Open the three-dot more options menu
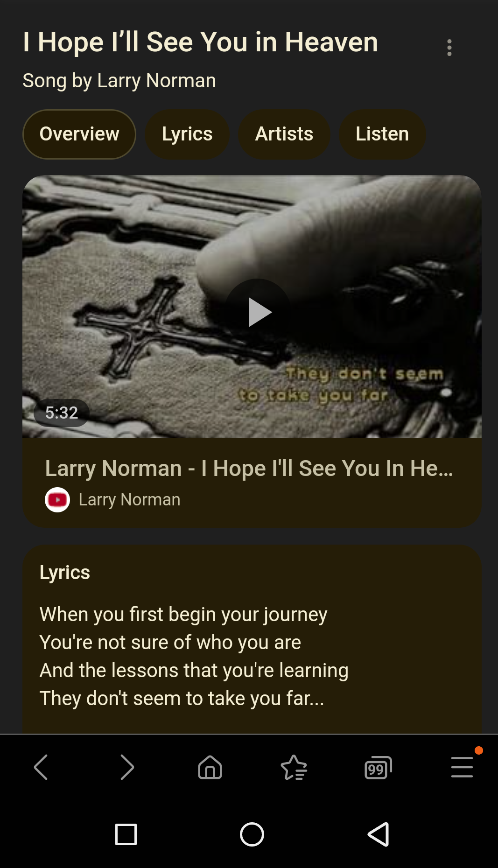 (449, 48)
